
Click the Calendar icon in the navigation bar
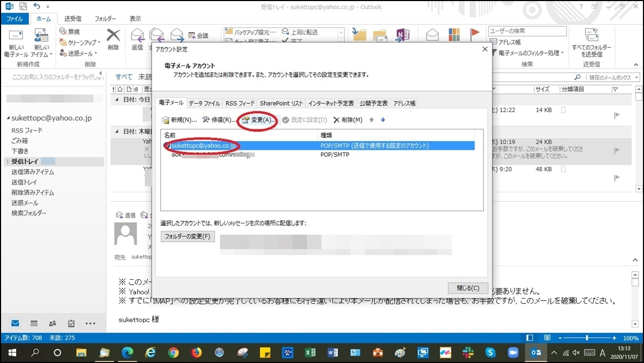click(x=34, y=323)
